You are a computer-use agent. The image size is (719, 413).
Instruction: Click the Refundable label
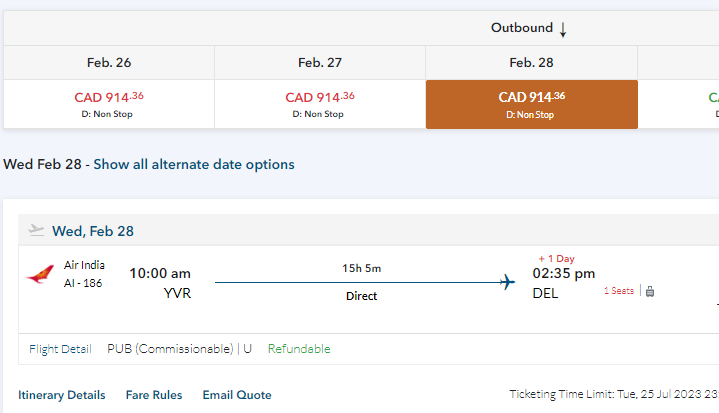pos(298,349)
